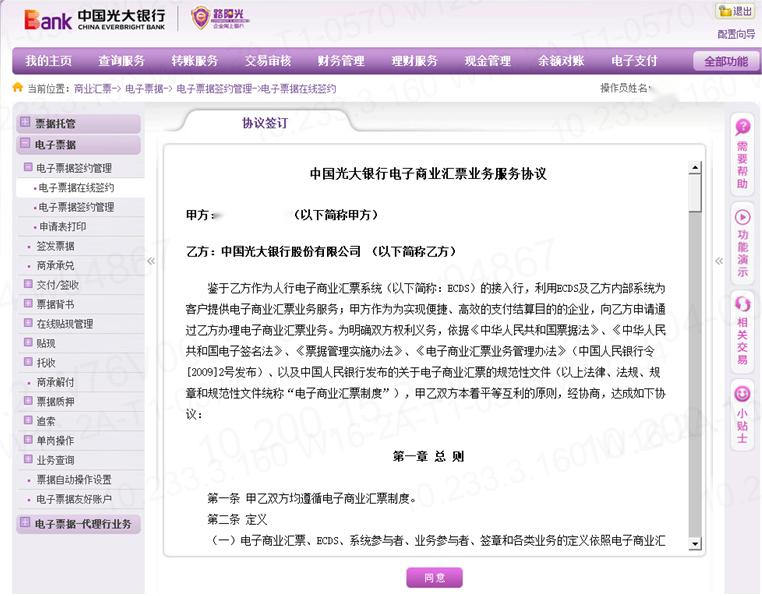Screen dimensions: 762x596
Task: Click the home icon beside 当前位置
Action: tap(17, 88)
